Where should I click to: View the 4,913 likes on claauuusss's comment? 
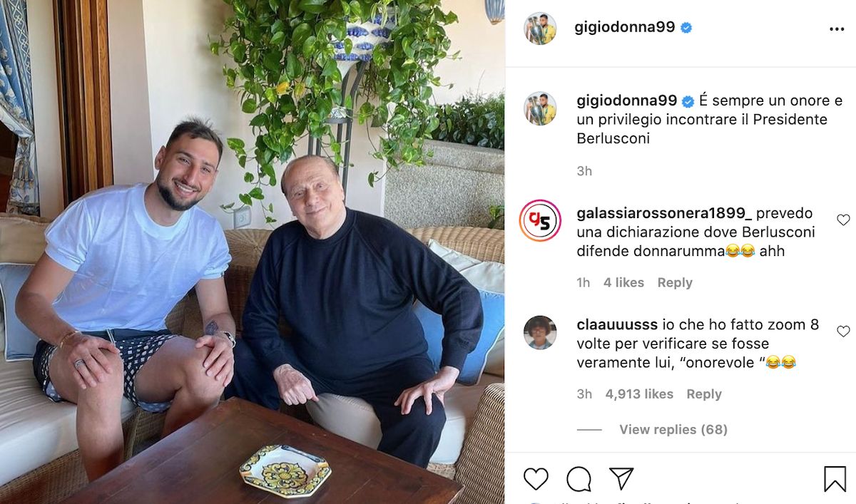(639, 394)
